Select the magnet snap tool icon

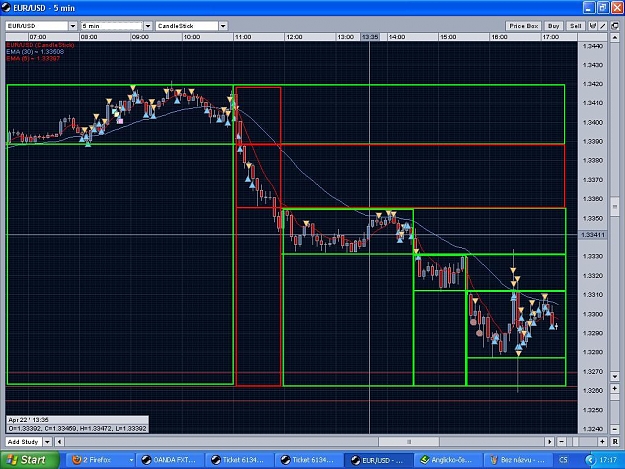(593, 26)
